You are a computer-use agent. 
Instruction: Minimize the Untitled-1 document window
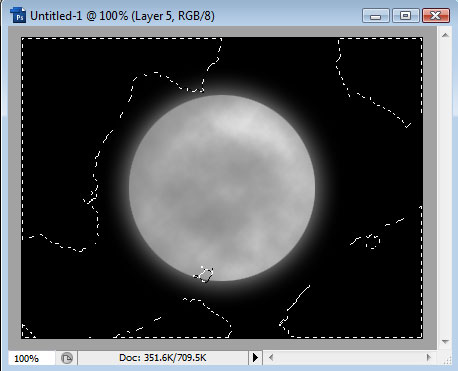point(376,16)
